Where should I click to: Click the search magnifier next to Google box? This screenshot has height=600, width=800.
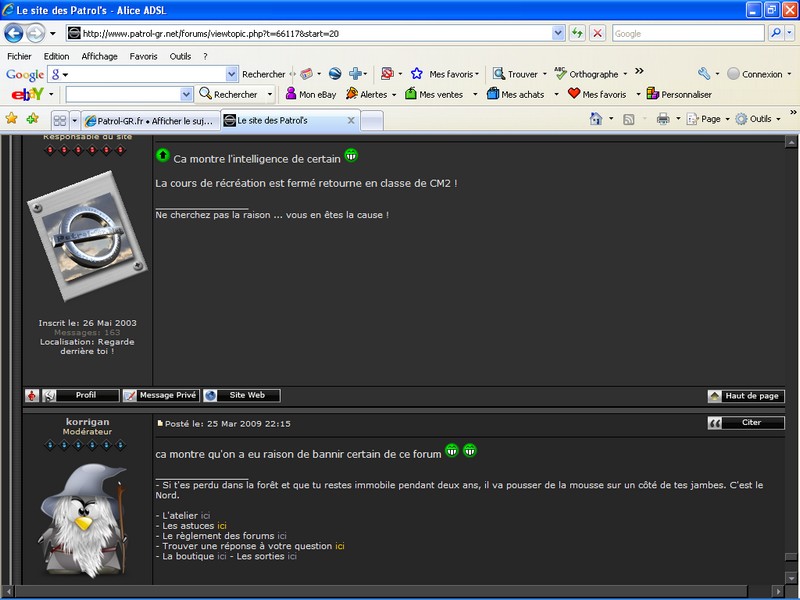[776, 34]
